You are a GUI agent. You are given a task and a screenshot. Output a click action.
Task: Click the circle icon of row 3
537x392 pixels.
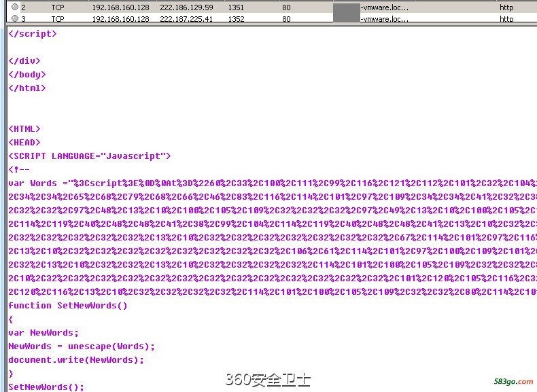click(15, 18)
